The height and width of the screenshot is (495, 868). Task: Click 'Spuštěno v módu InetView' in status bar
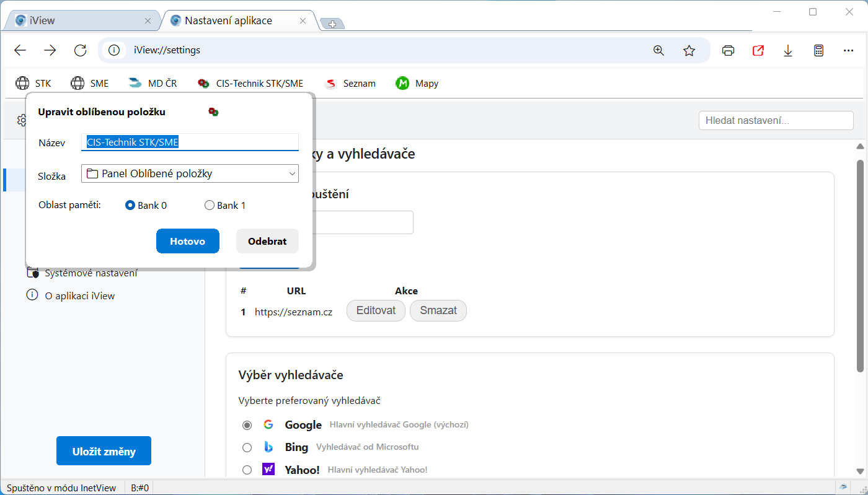[x=61, y=488]
